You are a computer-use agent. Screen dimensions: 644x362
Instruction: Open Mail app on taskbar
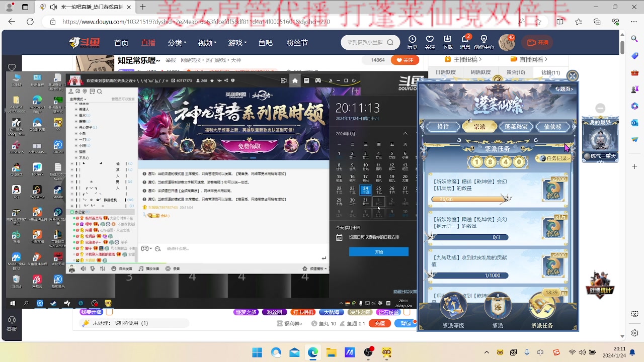[x=294, y=352]
